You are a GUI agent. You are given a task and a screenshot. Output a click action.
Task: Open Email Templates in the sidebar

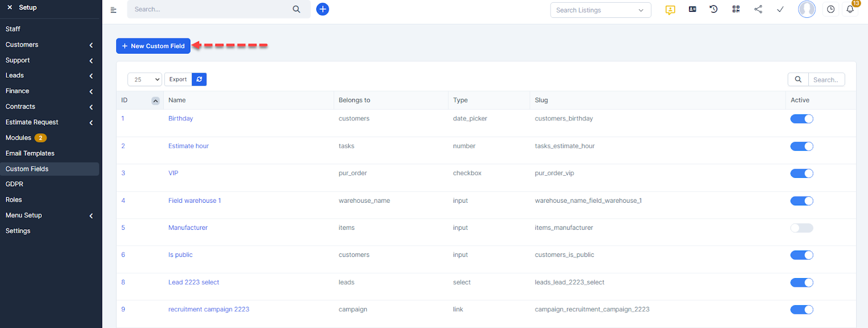point(30,153)
